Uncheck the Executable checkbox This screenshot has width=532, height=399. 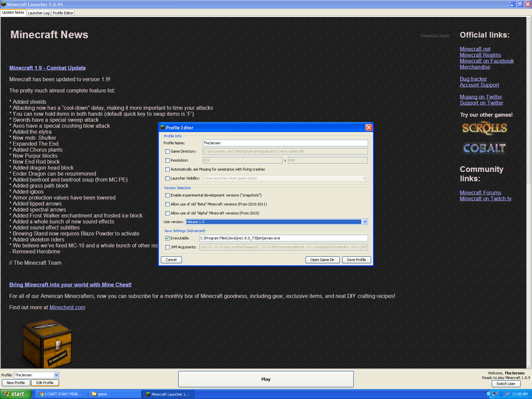click(167, 238)
